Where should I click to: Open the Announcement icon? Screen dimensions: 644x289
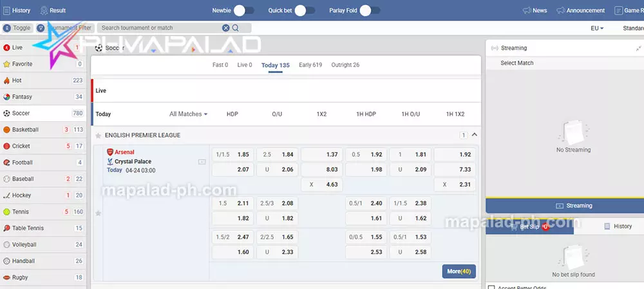pyautogui.click(x=561, y=10)
